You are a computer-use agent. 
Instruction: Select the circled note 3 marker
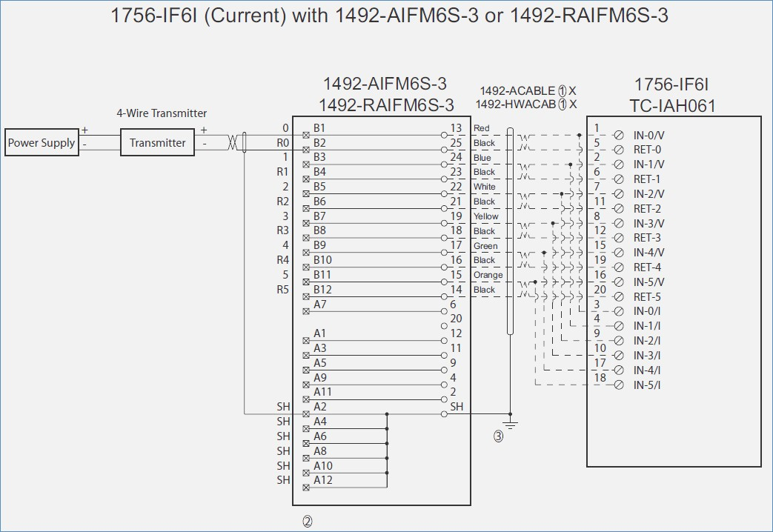(498, 436)
